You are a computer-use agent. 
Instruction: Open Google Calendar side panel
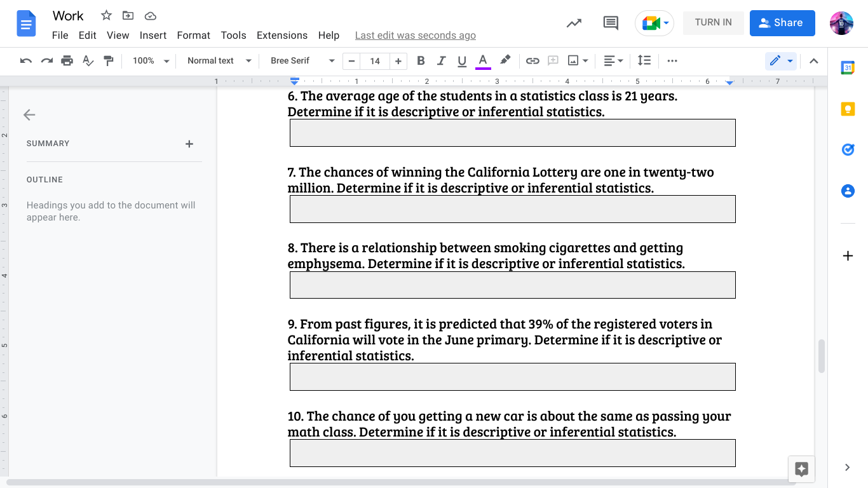pos(848,68)
